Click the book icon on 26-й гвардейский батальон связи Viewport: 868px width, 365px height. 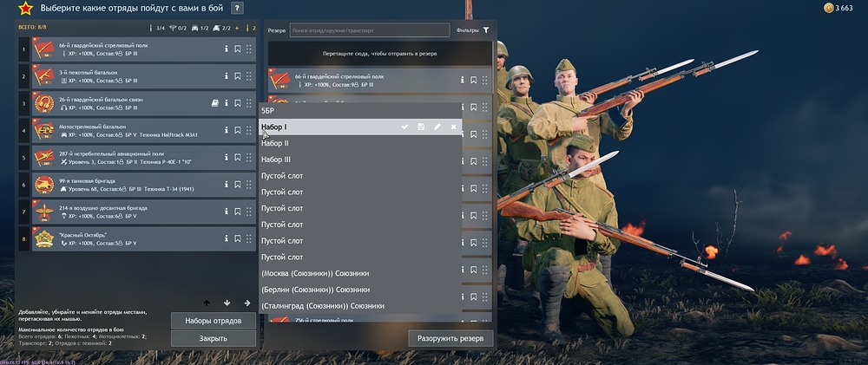pos(214,103)
